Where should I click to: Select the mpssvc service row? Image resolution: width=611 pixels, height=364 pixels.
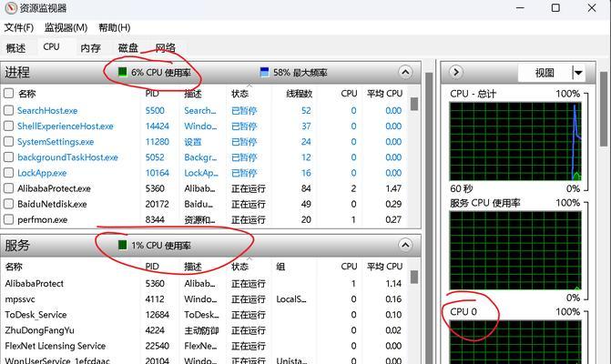(206, 299)
